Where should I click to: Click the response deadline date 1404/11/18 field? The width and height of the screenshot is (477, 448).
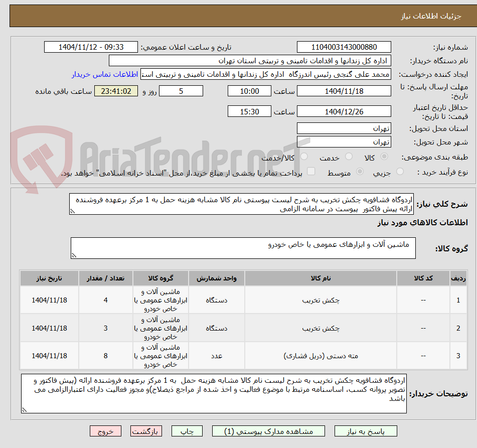click(344, 91)
